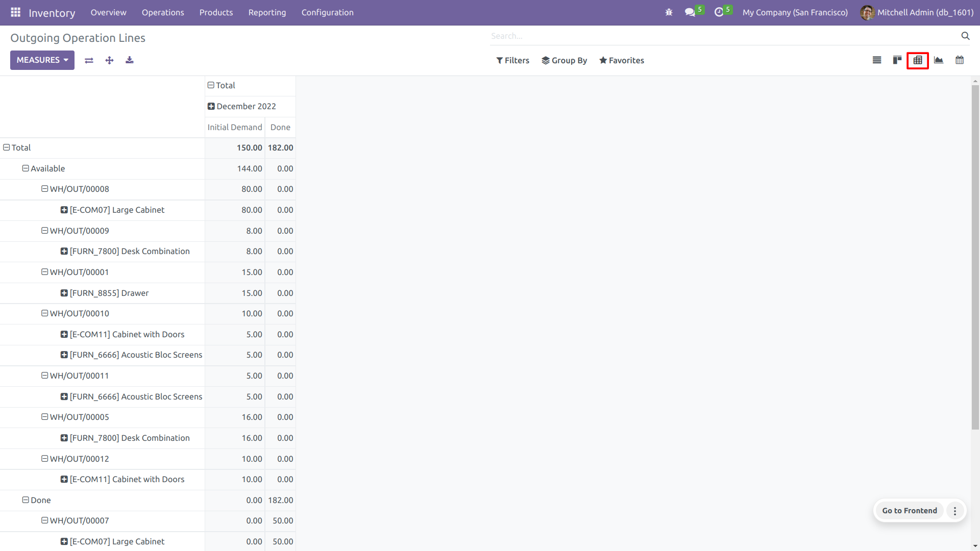Image resolution: width=980 pixels, height=551 pixels.
Task: Open the debug bug icon menu
Action: 669,12
